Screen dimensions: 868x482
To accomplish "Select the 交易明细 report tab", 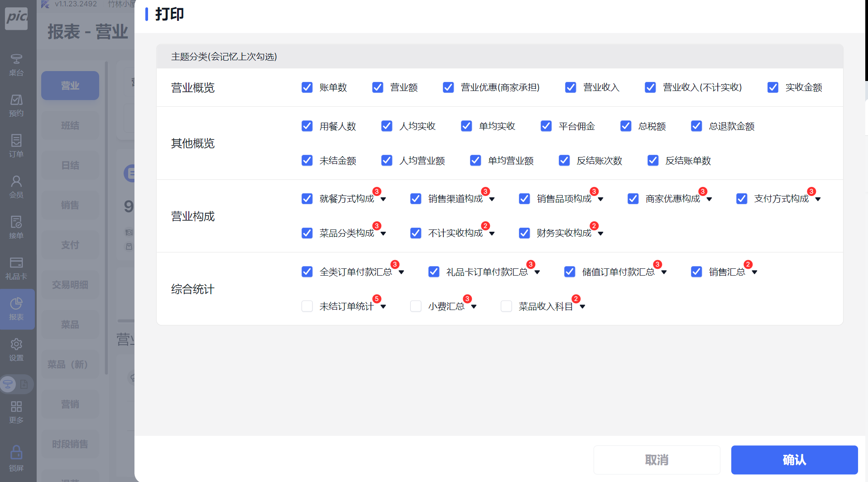I will click(x=70, y=285).
